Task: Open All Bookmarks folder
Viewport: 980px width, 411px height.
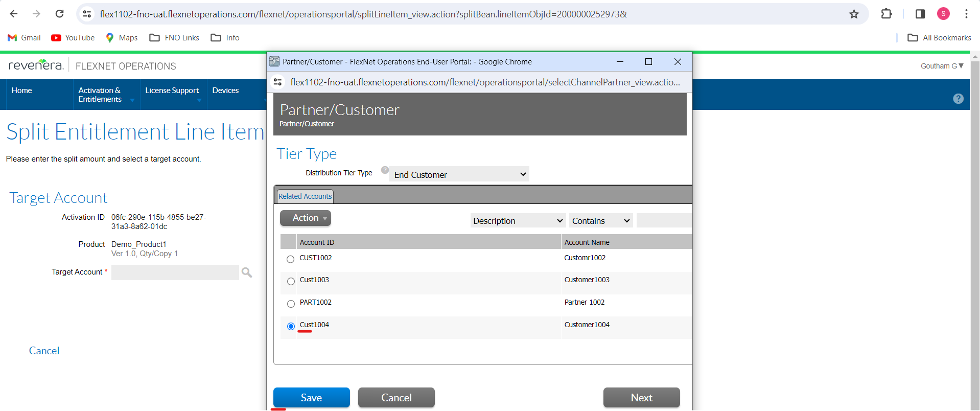Action: coord(939,38)
